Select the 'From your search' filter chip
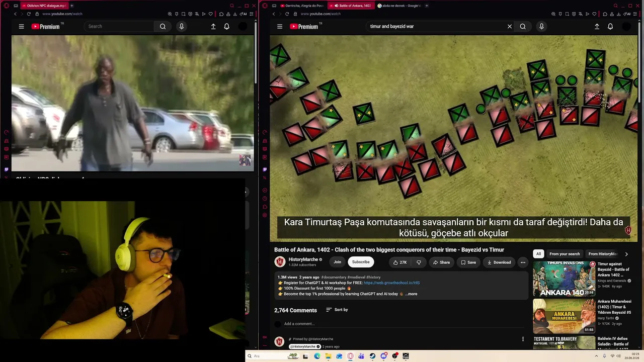 pyautogui.click(x=565, y=254)
